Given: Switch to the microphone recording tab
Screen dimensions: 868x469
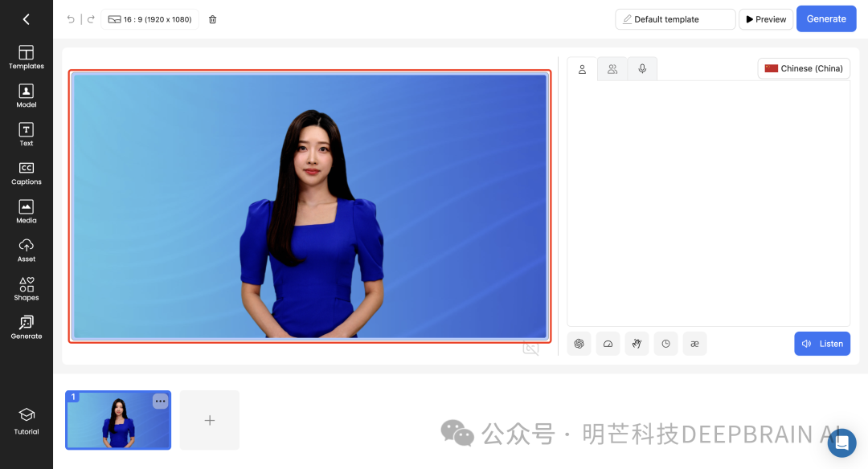Looking at the screenshot, I should tap(642, 69).
